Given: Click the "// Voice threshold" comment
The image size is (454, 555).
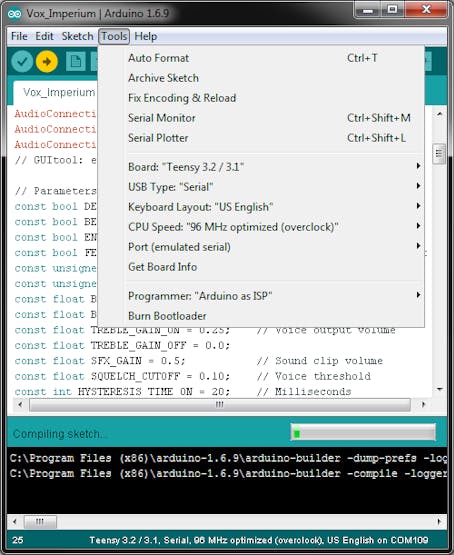Looking at the screenshot, I should tap(314, 376).
